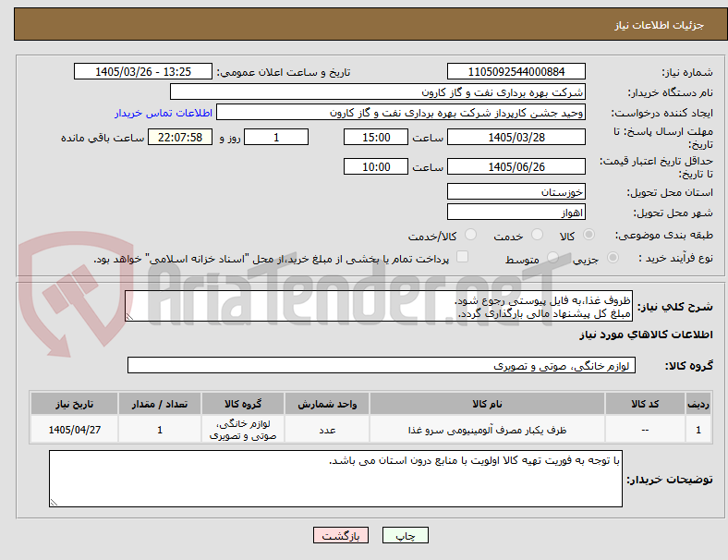Click the واحد شمارش column header
Image resolution: width=728 pixels, height=560 pixels.
click(327, 404)
